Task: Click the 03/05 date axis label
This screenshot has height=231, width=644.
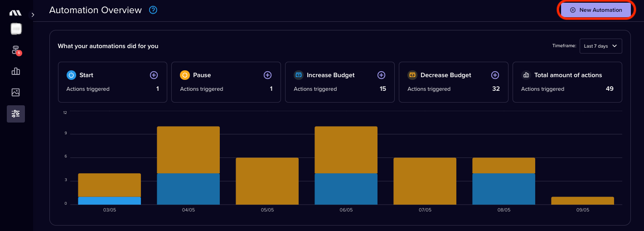Action: [x=110, y=210]
